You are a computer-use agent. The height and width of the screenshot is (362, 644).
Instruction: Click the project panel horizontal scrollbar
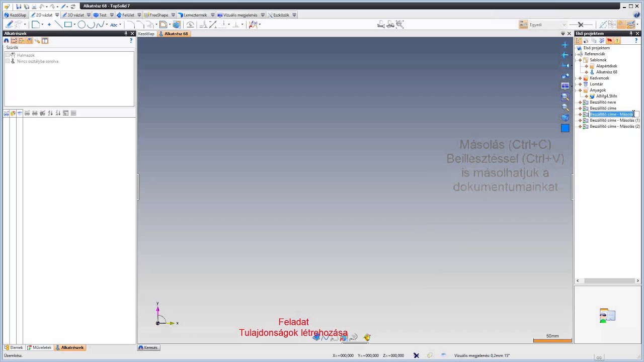pos(608,281)
